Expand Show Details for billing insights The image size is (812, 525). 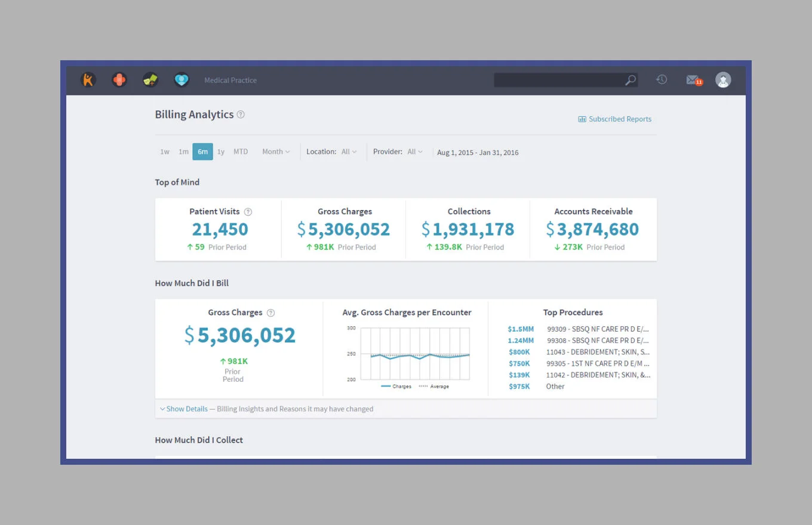click(x=184, y=409)
